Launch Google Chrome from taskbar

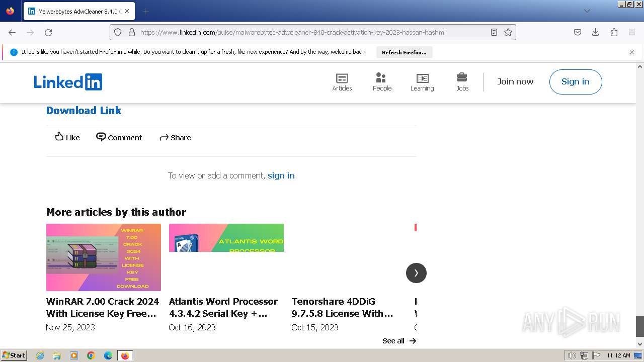(x=91, y=355)
